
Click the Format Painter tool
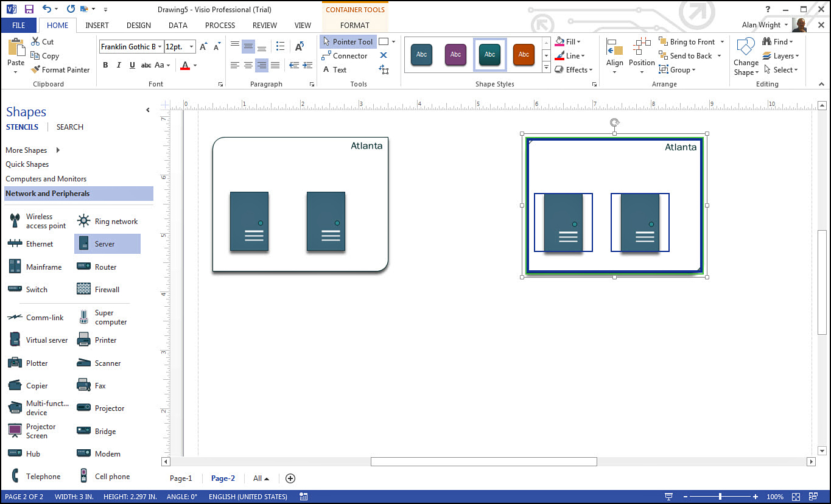60,70
